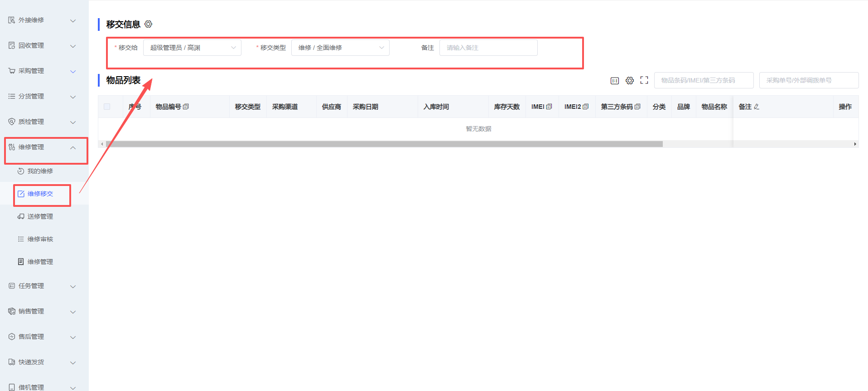Focus the 物品条码/IMEI/第三方条码 search box
The height and width of the screenshot is (391, 868).
(703, 81)
